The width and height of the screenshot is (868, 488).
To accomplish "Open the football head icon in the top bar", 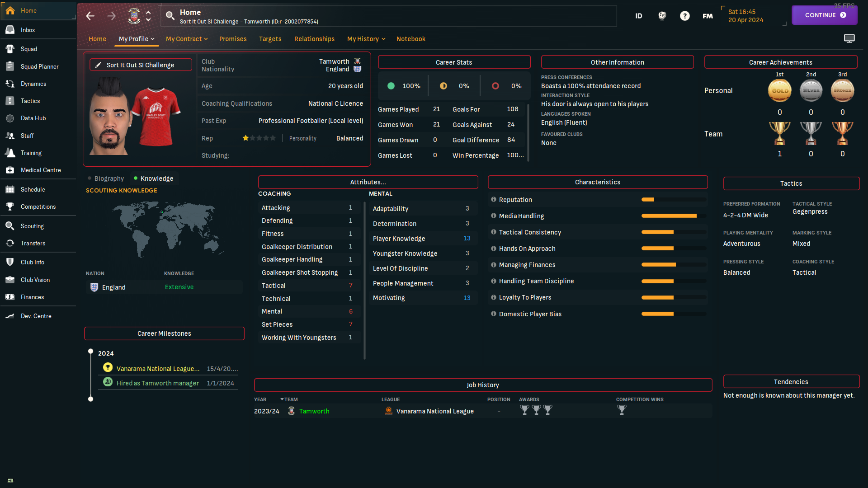I will [x=662, y=16].
